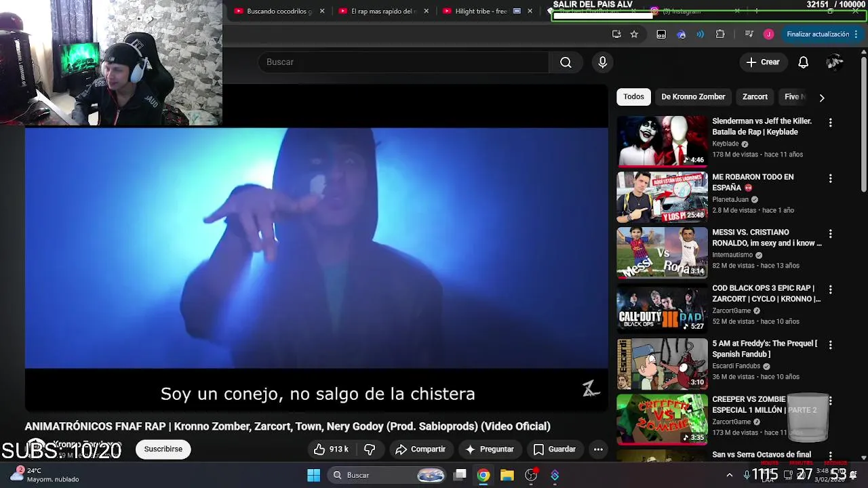Open ME ROBARON TODO EN ESPAÑA thumbnail
This screenshot has width=868, height=488.
[x=662, y=197]
